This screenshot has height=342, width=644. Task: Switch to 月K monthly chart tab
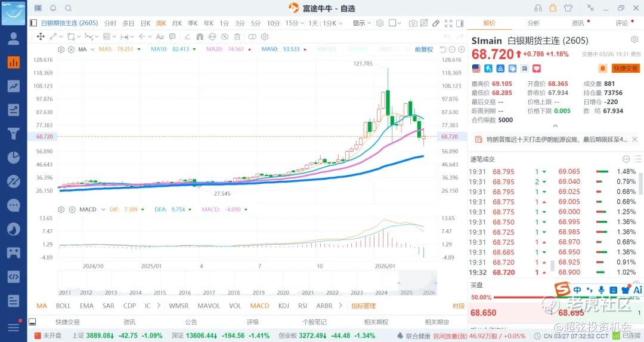point(177,23)
